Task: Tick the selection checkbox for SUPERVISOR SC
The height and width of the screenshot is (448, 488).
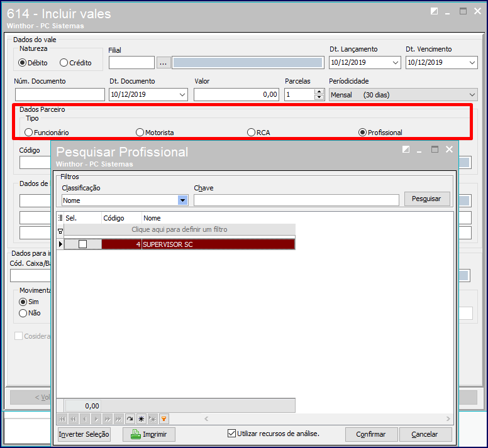Action: (x=83, y=244)
